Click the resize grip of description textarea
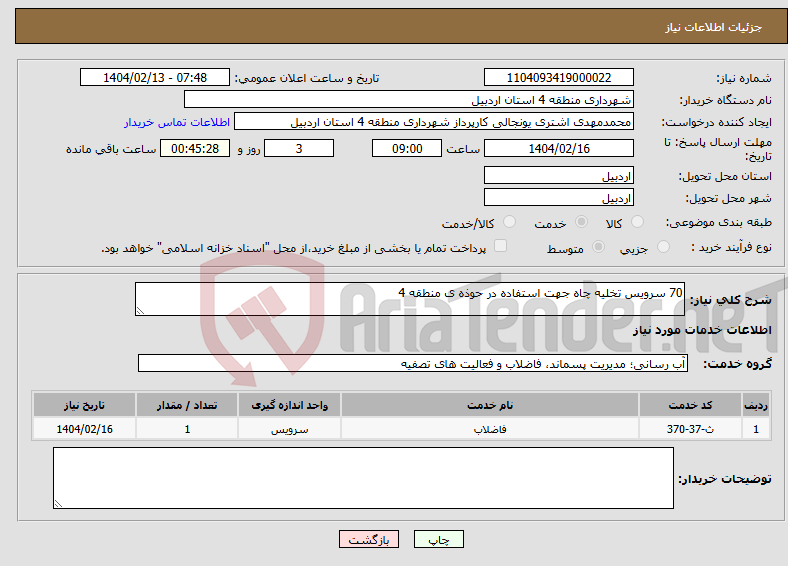 tap(140, 311)
